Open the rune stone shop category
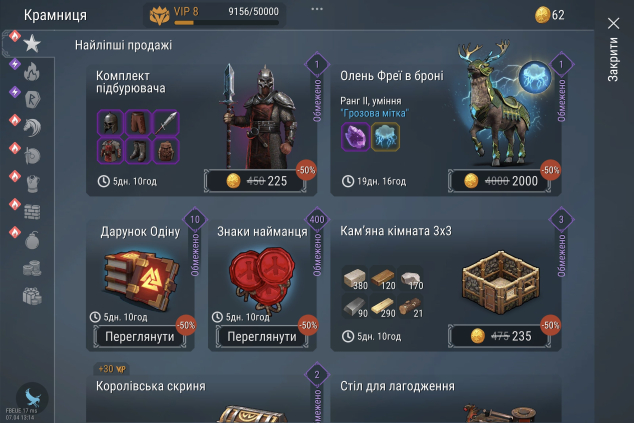The height and width of the screenshot is (423, 634). tap(32, 99)
